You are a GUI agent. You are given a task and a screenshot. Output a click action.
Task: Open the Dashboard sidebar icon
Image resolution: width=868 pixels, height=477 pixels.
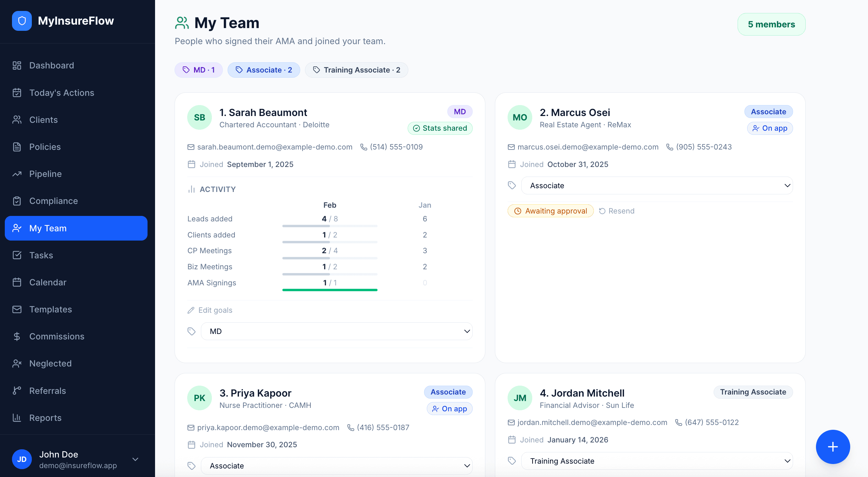[x=17, y=65]
